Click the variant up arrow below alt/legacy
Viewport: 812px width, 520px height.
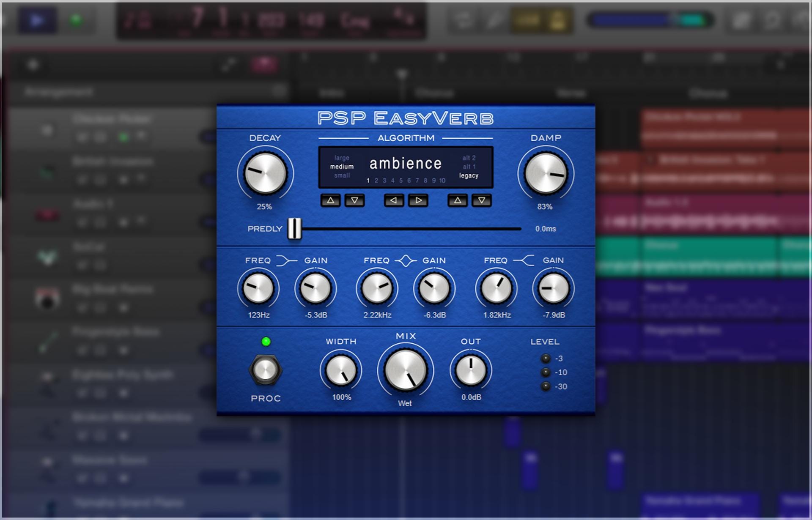point(458,200)
